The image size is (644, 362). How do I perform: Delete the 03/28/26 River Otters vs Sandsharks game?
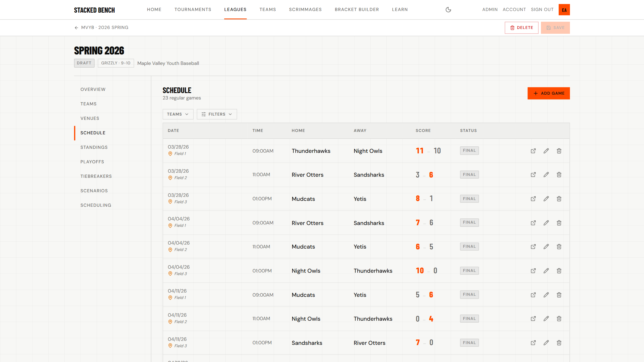[x=559, y=175]
